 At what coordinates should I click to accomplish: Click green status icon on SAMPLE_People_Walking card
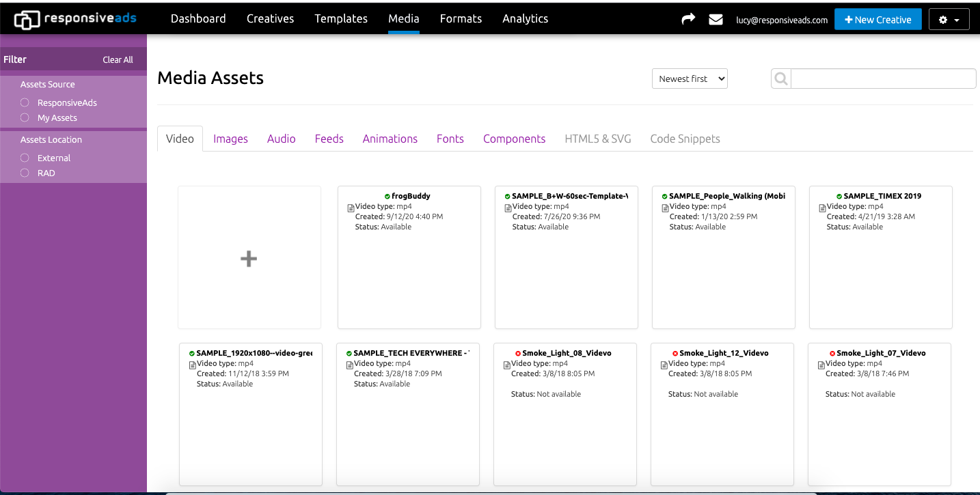(x=664, y=197)
